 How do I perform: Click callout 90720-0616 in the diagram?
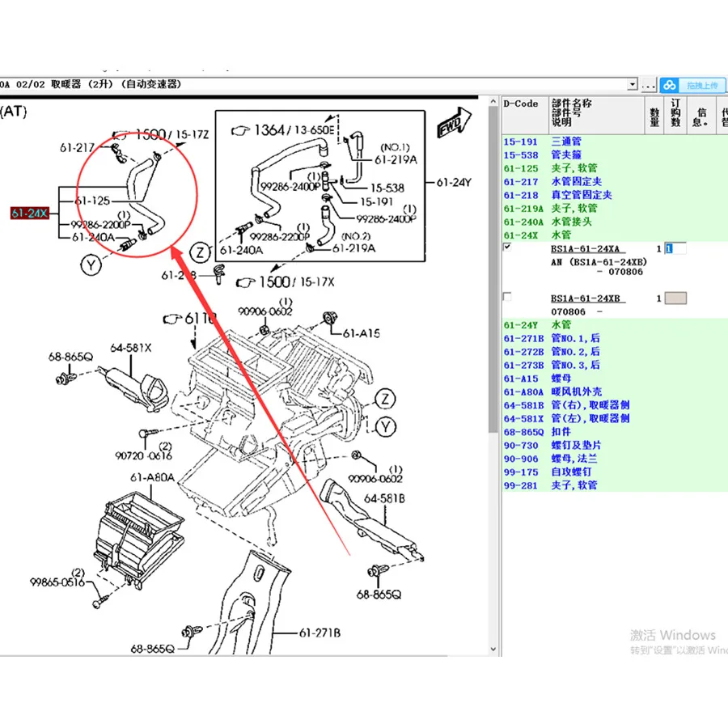[x=143, y=455]
